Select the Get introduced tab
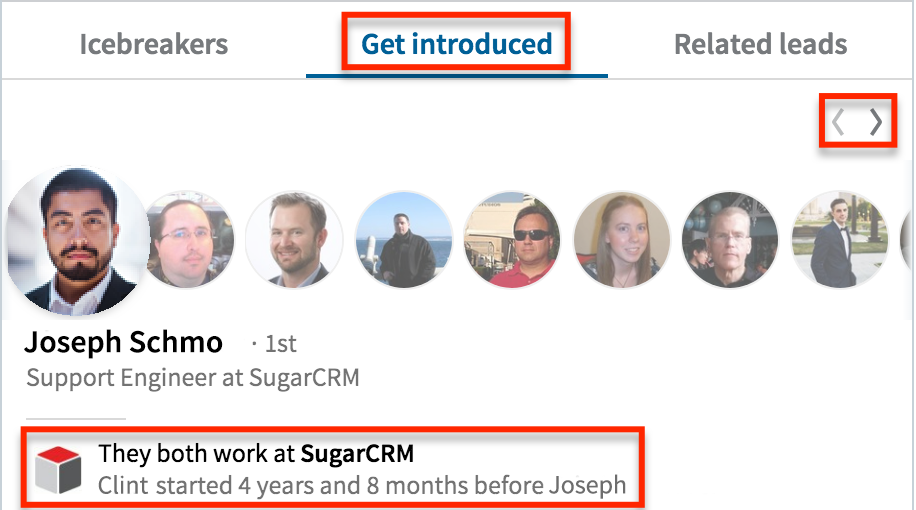 (457, 45)
